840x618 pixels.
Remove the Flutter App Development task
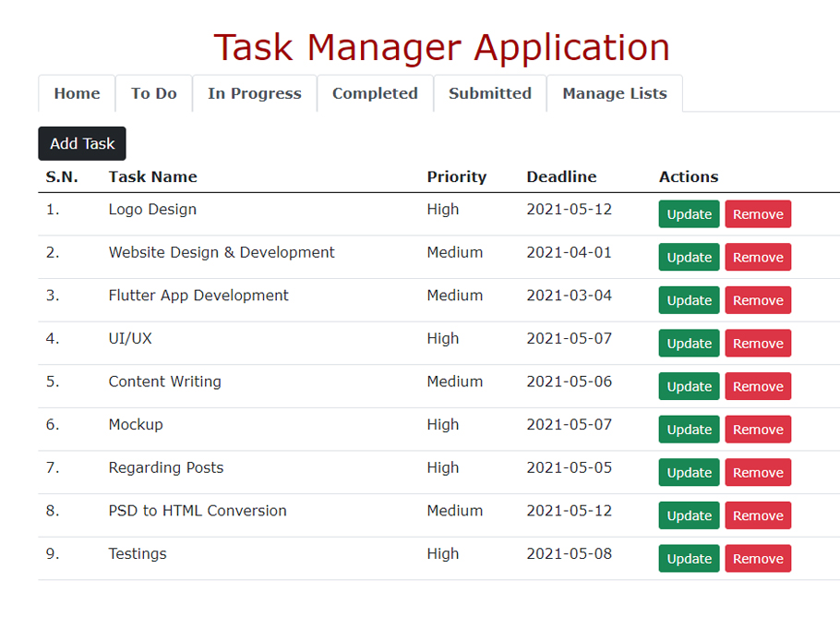point(757,299)
